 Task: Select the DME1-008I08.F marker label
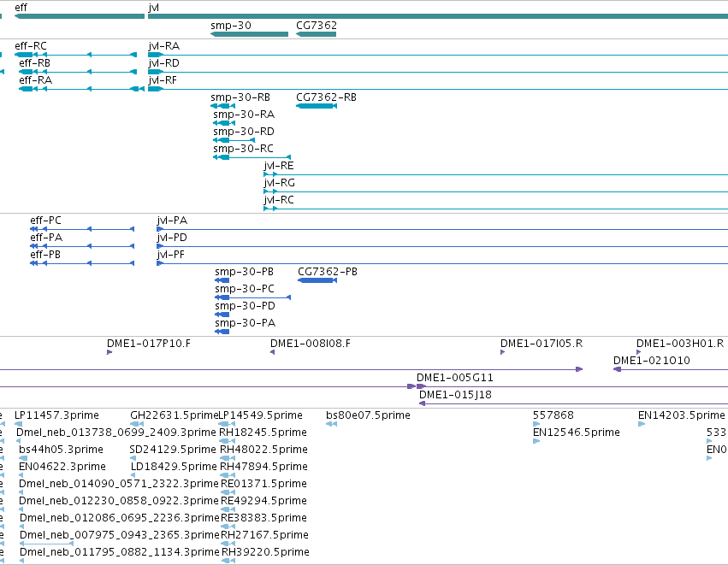(311, 344)
